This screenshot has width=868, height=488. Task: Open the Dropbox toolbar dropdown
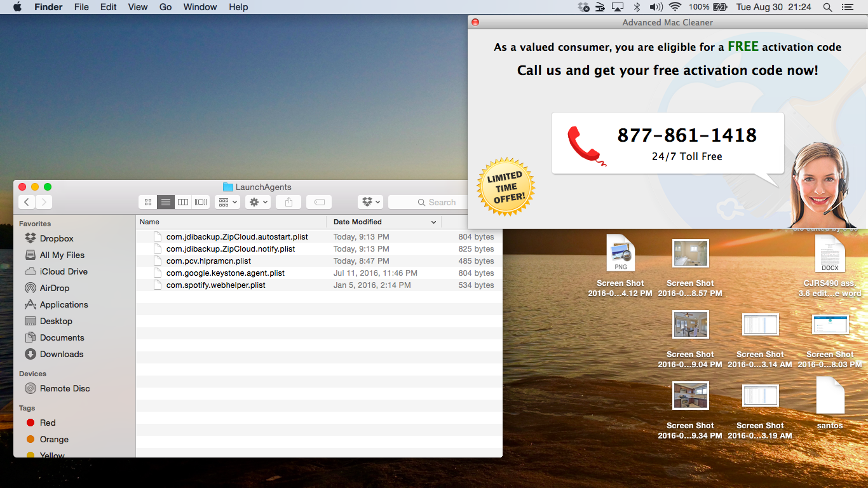click(370, 202)
